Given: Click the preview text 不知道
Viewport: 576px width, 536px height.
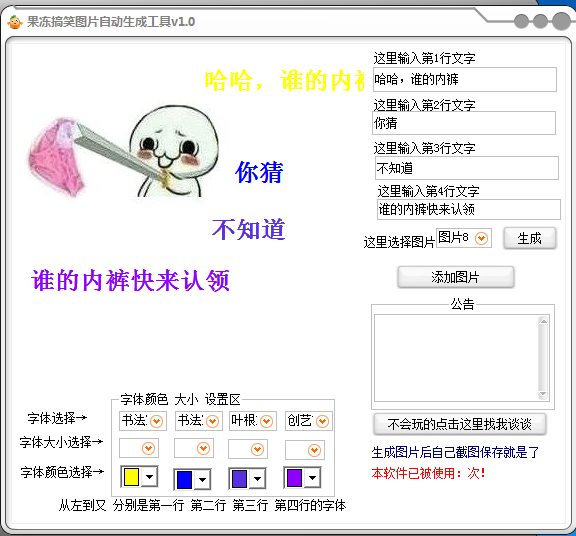Looking at the screenshot, I should 248,229.
